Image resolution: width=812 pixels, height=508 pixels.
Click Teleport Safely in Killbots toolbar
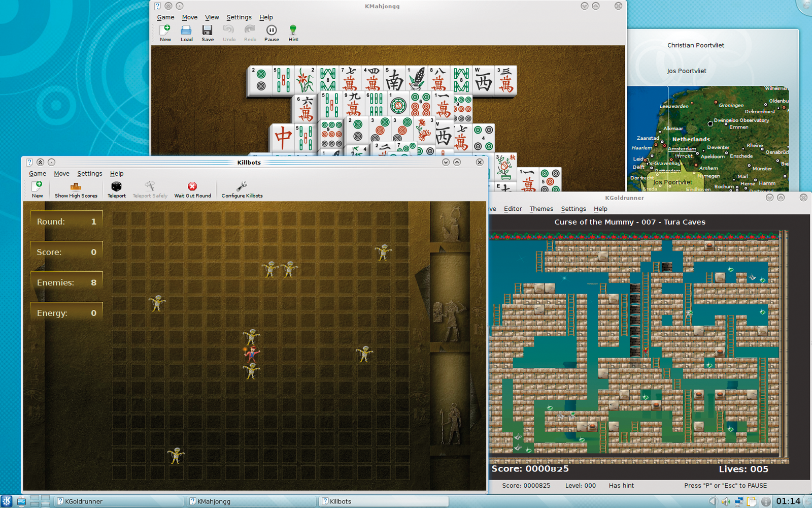pos(150,189)
